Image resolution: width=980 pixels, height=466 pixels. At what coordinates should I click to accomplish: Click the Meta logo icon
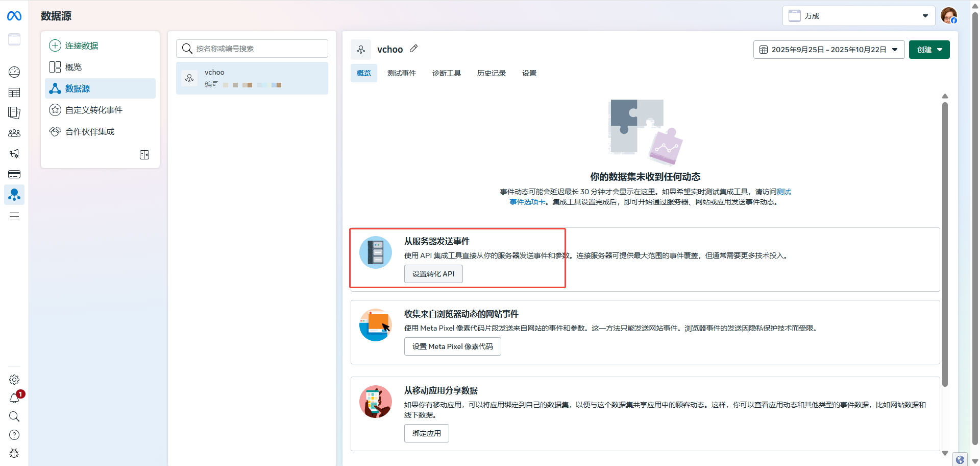[14, 16]
